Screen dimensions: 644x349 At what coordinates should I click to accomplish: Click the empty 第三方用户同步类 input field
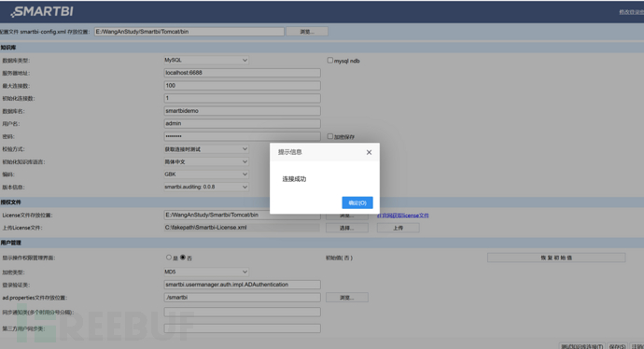[x=242, y=328]
